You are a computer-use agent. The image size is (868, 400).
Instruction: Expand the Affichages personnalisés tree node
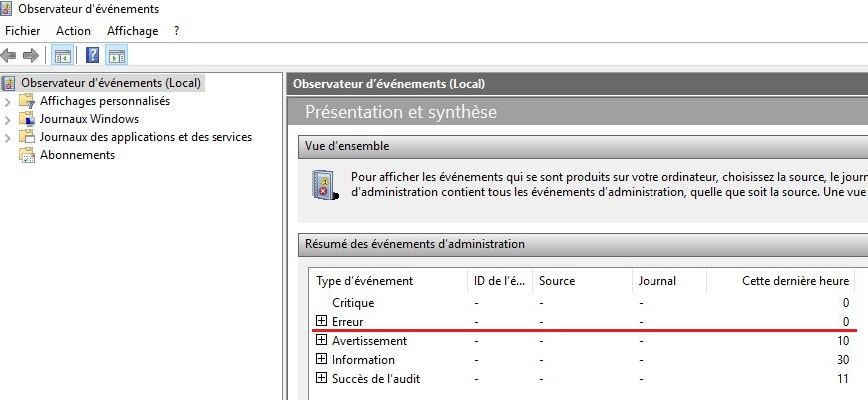(8, 101)
